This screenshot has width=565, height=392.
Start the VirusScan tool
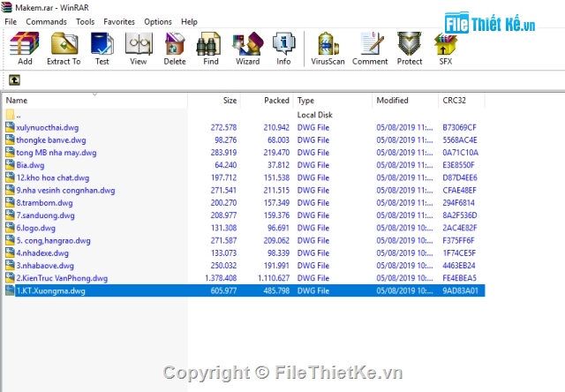point(328,43)
